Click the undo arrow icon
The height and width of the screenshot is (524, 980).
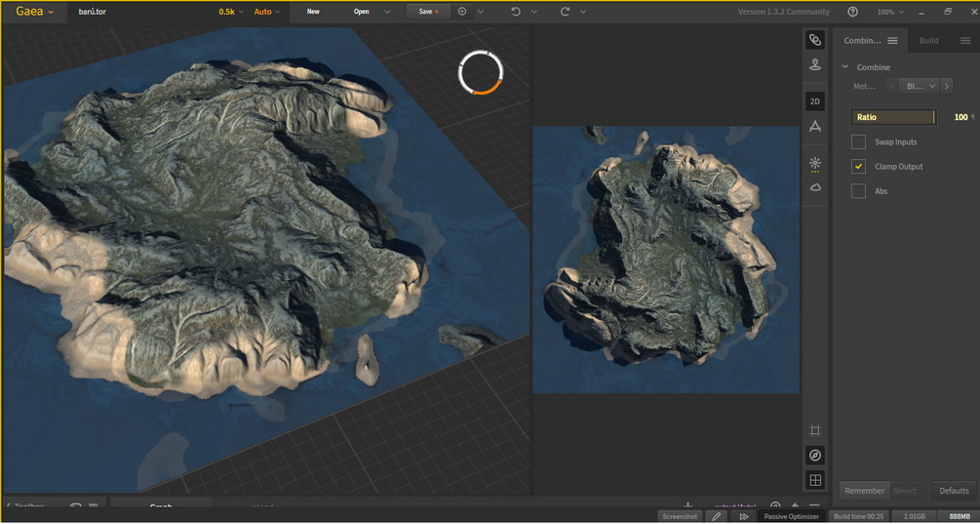516,12
